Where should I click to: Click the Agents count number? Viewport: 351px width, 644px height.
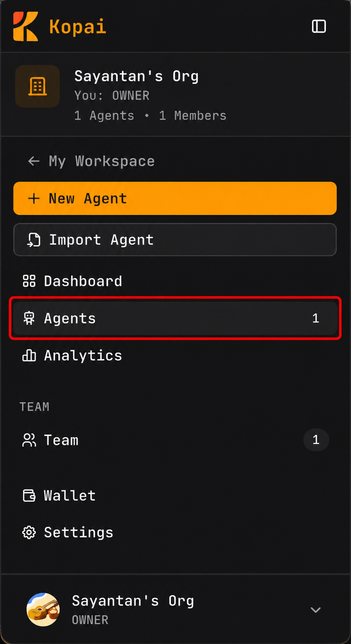click(316, 318)
